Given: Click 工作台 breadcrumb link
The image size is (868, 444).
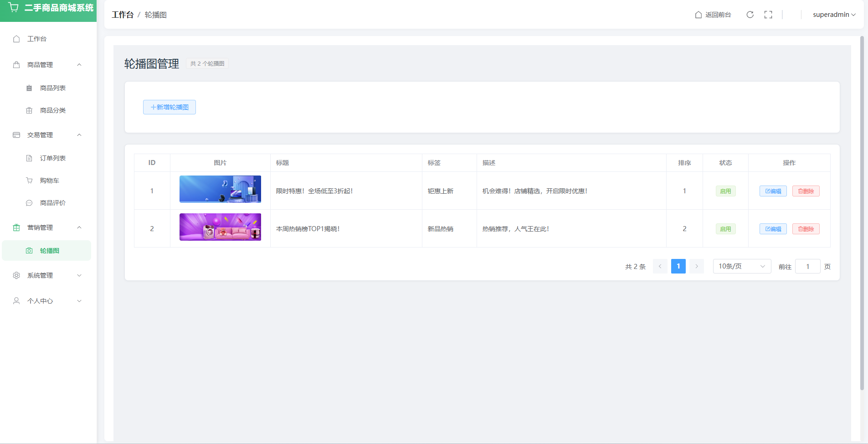Looking at the screenshot, I should coord(123,15).
